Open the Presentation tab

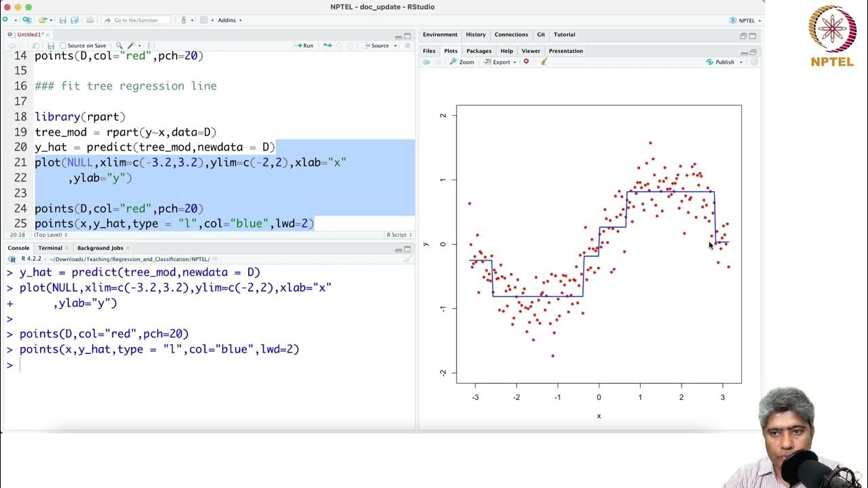566,51
